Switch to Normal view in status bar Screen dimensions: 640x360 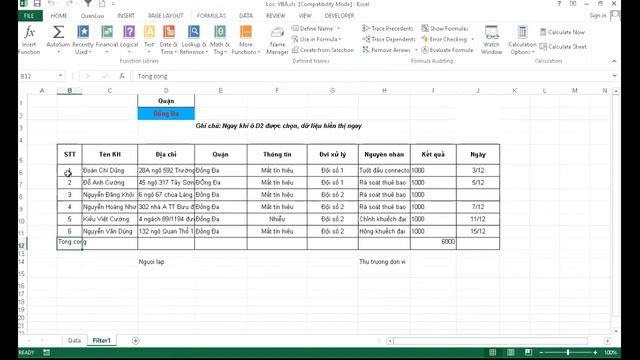[493, 352]
